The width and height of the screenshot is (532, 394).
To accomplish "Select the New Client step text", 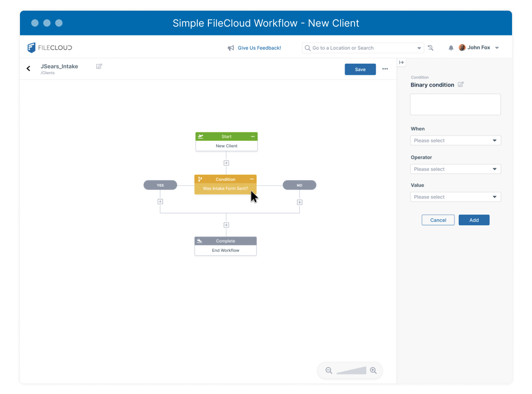I will (x=227, y=146).
